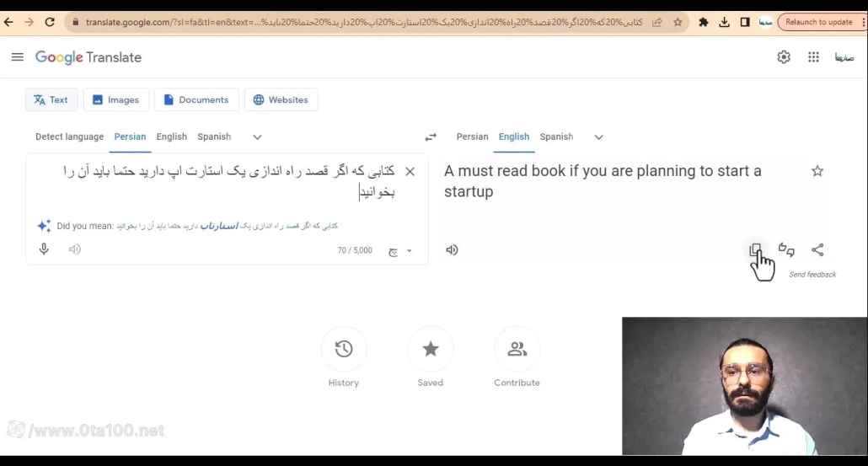868x466 pixels.
Task: Expand target language list chevron
Action: 598,137
